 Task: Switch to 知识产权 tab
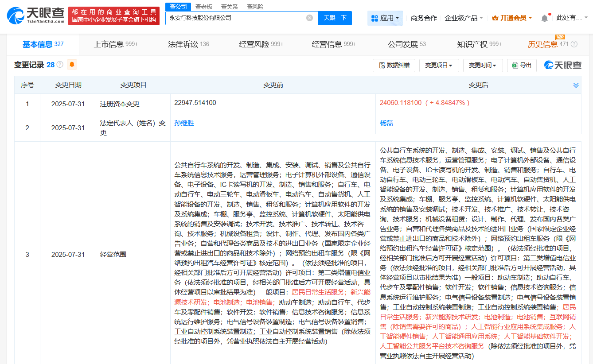coord(479,44)
